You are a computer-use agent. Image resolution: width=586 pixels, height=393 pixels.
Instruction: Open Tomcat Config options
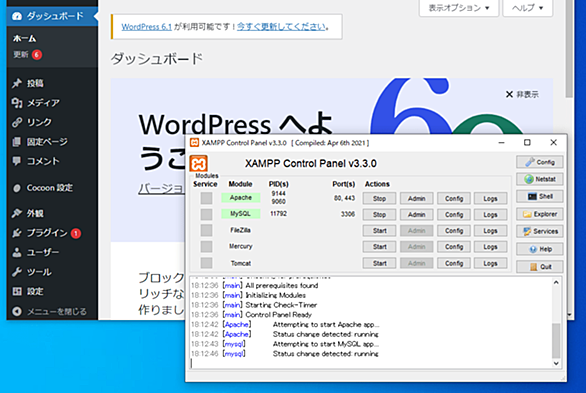pos(454,263)
